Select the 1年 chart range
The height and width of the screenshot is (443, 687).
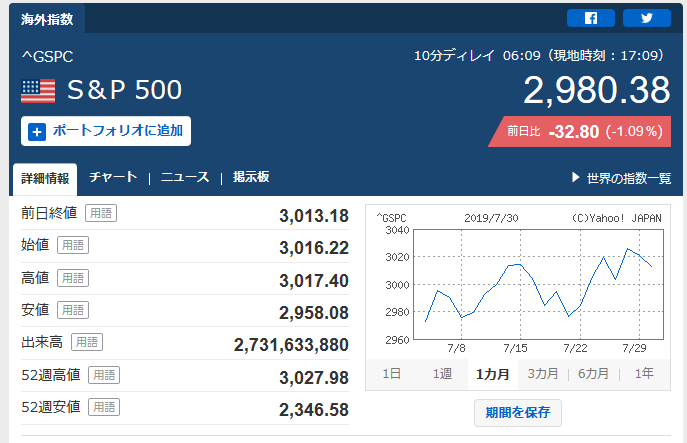click(644, 374)
